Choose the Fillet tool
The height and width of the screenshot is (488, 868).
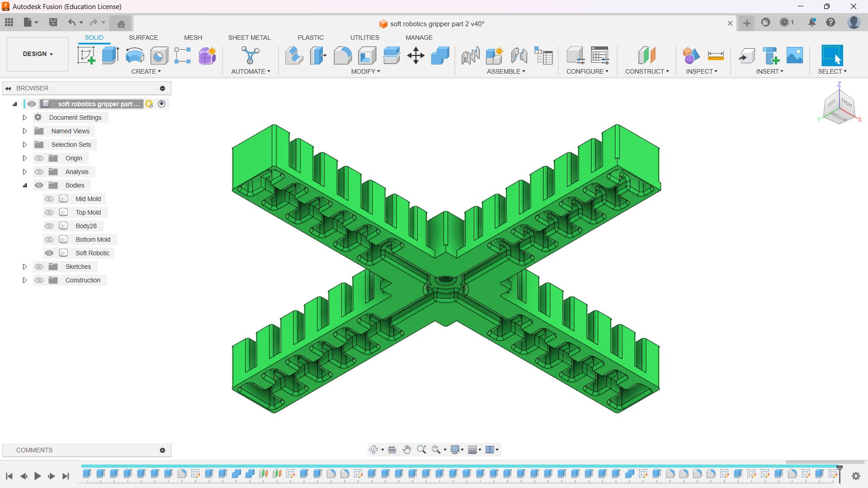click(343, 56)
